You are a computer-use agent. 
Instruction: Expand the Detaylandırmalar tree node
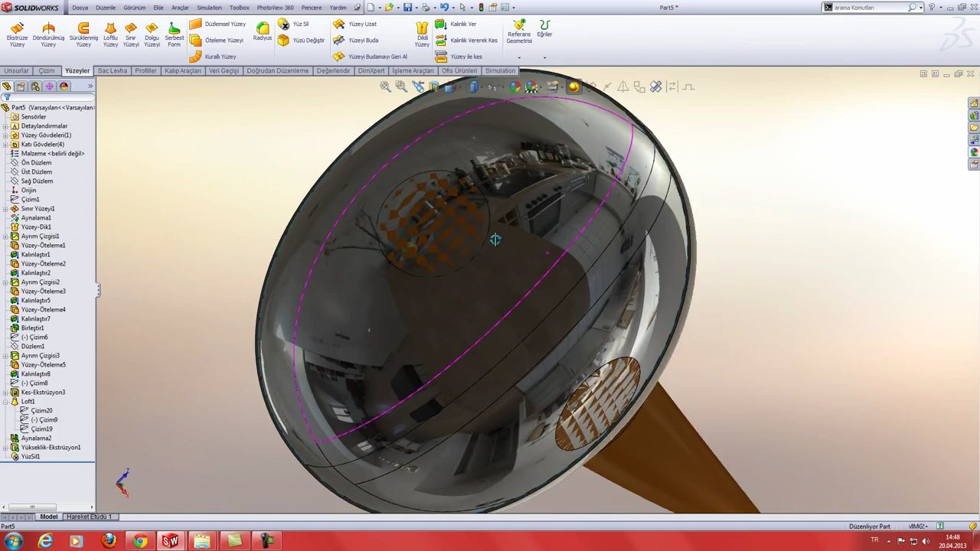[5, 126]
